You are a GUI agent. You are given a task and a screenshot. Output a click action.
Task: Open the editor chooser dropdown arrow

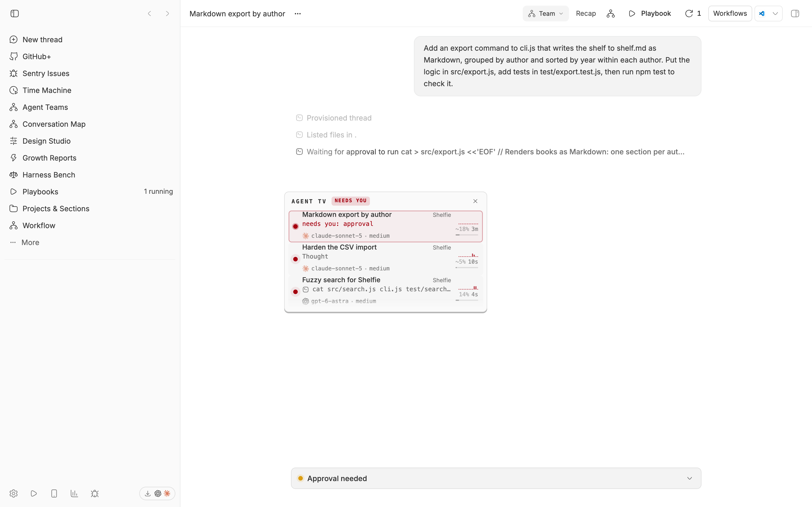tap(775, 14)
